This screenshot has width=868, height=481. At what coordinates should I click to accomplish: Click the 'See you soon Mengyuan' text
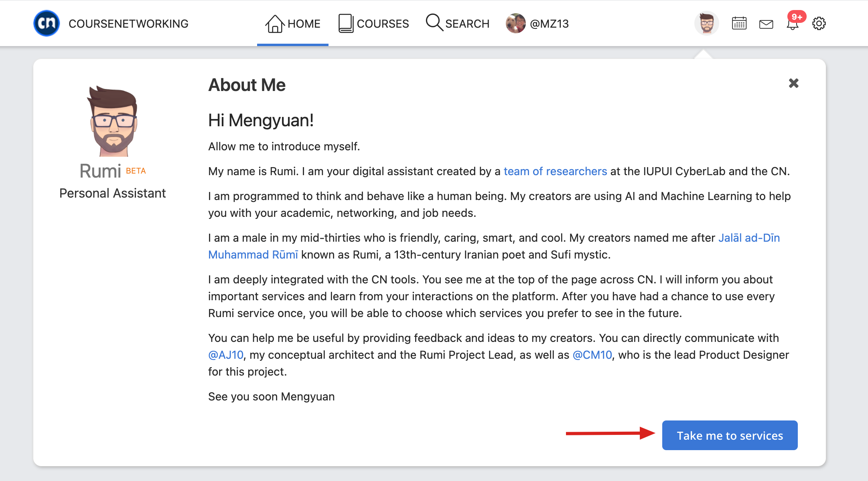pos(272,397)
